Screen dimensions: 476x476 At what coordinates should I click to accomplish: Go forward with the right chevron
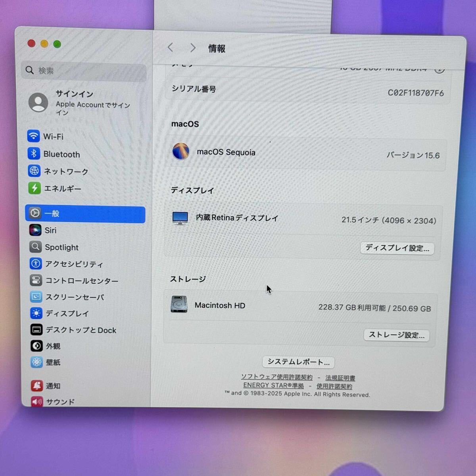coord(193,48)
